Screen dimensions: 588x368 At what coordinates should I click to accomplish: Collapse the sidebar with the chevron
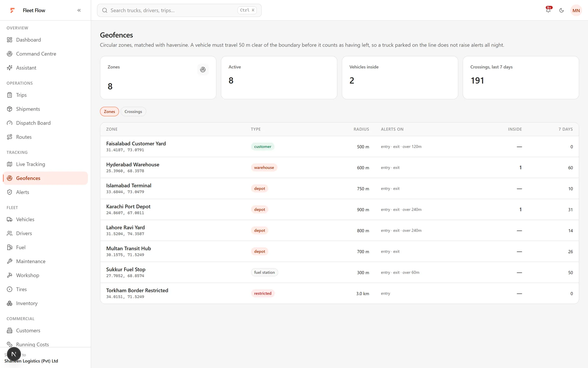tap(79, 10)
